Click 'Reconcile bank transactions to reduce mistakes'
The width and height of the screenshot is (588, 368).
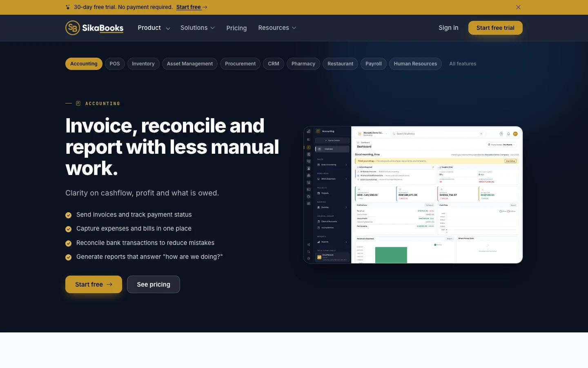click(x=145, y=243)
